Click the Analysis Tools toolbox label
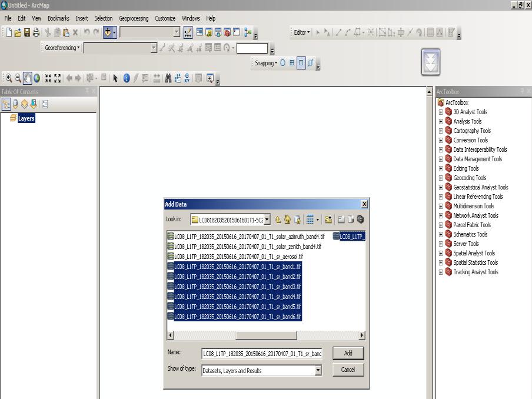 pos(467,121)
